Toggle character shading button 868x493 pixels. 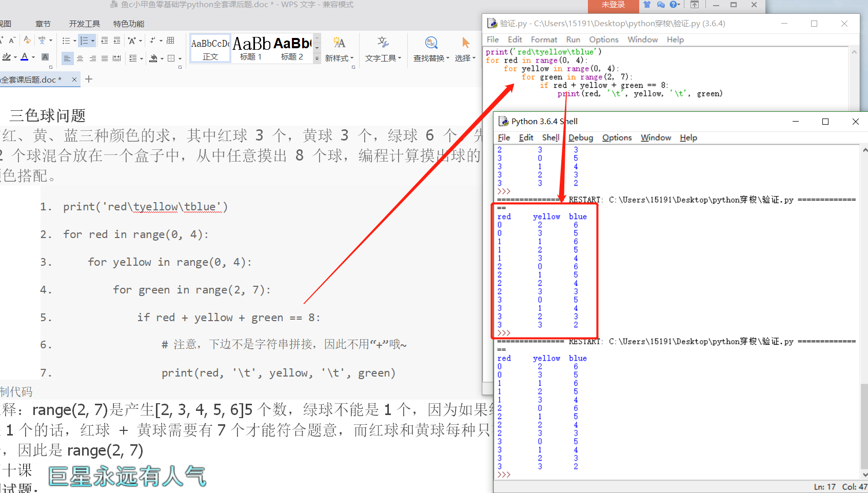pyautogui.click(x=45, y=57)
